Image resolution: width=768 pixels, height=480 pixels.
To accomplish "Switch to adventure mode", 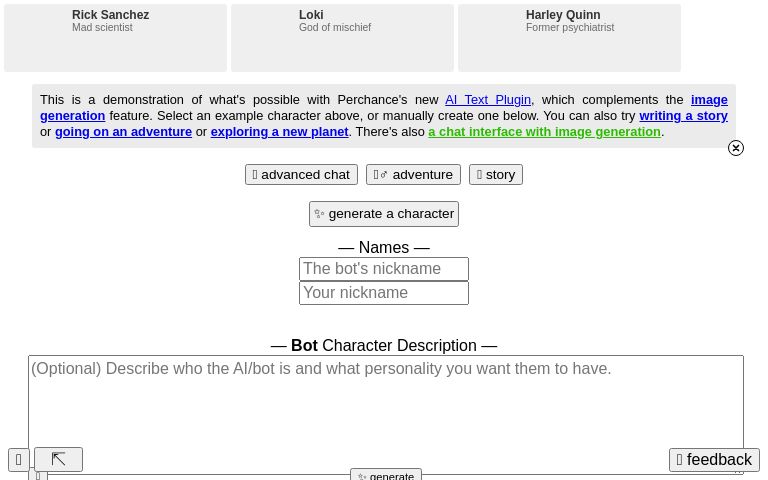I will coord(413,175).
